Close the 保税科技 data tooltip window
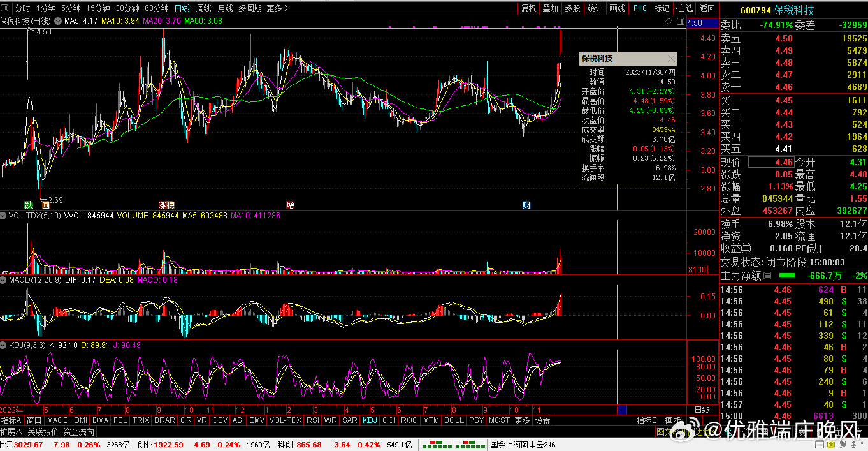The height and width of the screenshot is (451, 868). pyautogui.click(x=670, y=58)
